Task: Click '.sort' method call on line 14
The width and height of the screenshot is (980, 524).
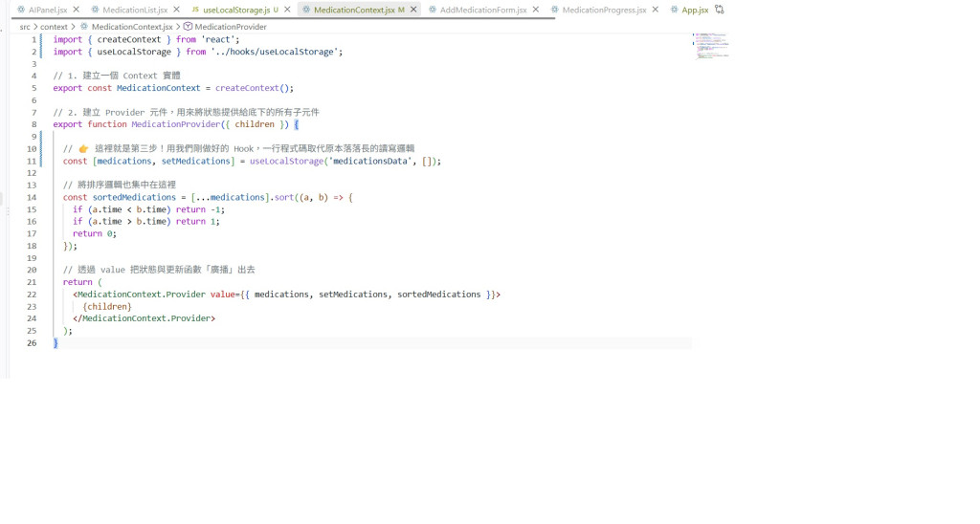Action: (281, 197)
